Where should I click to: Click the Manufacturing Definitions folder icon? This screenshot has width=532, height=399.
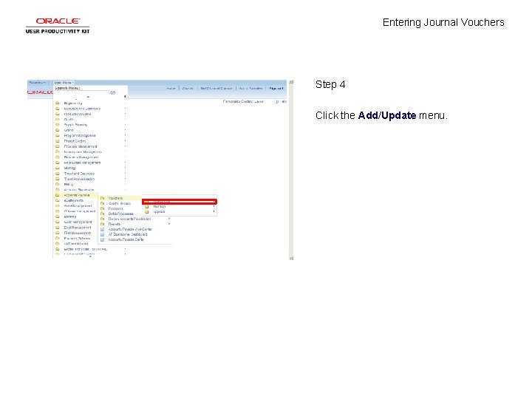(x=58, y=109)
